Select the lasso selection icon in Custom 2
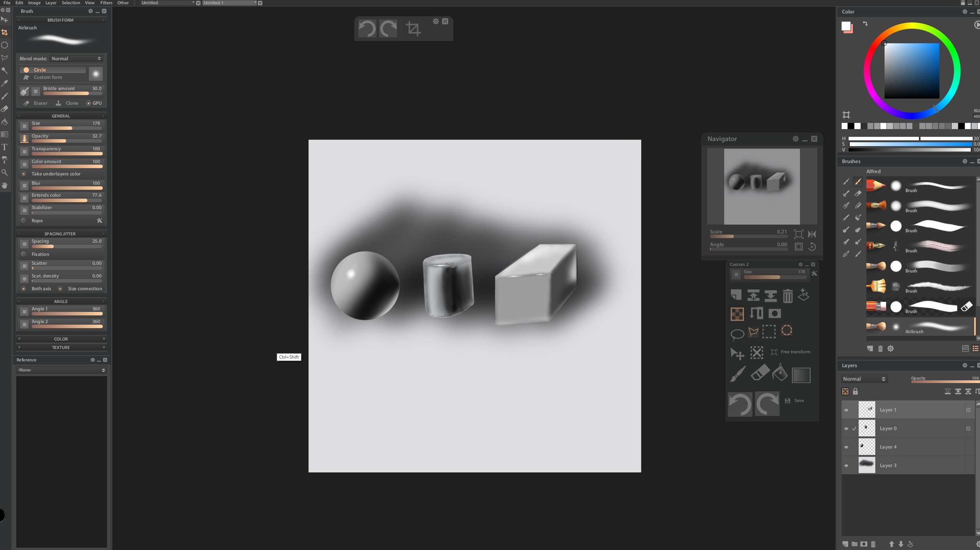The height and width of the screenshot is (550, 980). (737, 333)
